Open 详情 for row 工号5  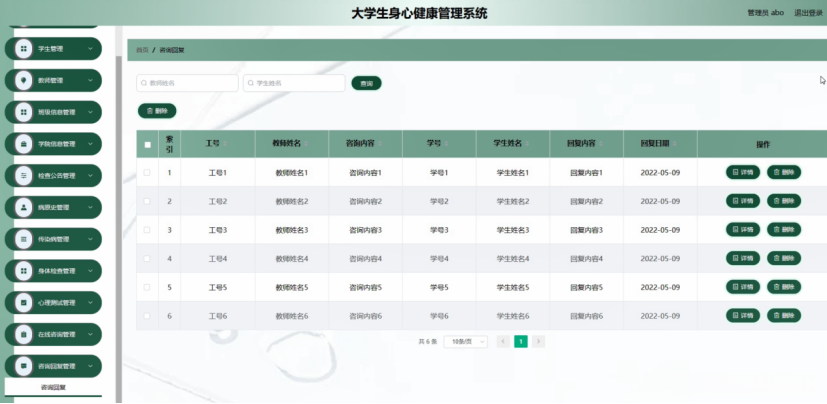coord(743,287)
